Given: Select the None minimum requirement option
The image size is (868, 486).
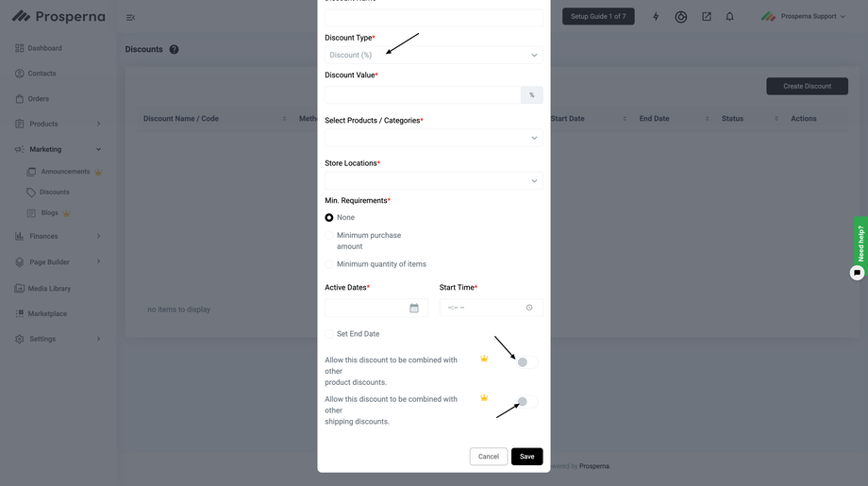Looking at the screenshot, I should coord(329,218).
